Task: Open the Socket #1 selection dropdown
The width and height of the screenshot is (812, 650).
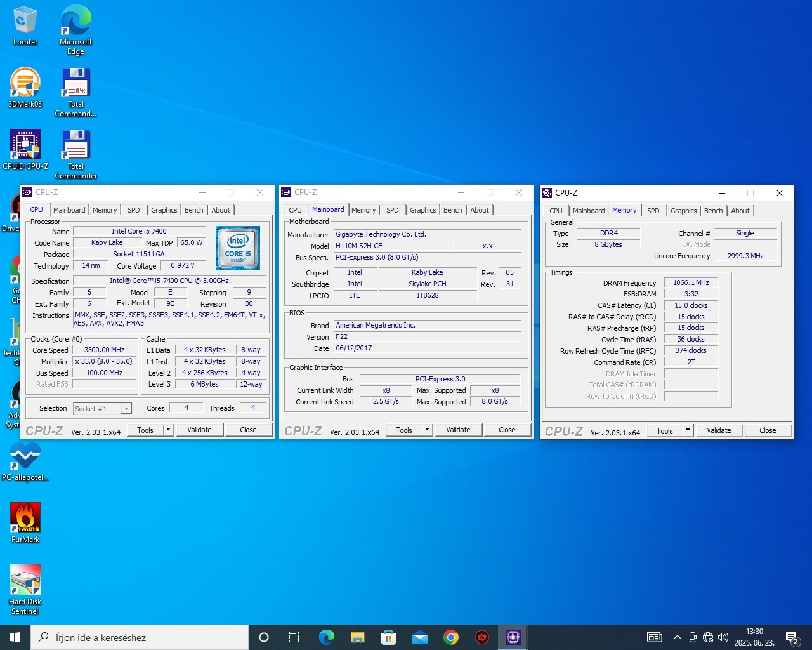Action: coord(102,408)
